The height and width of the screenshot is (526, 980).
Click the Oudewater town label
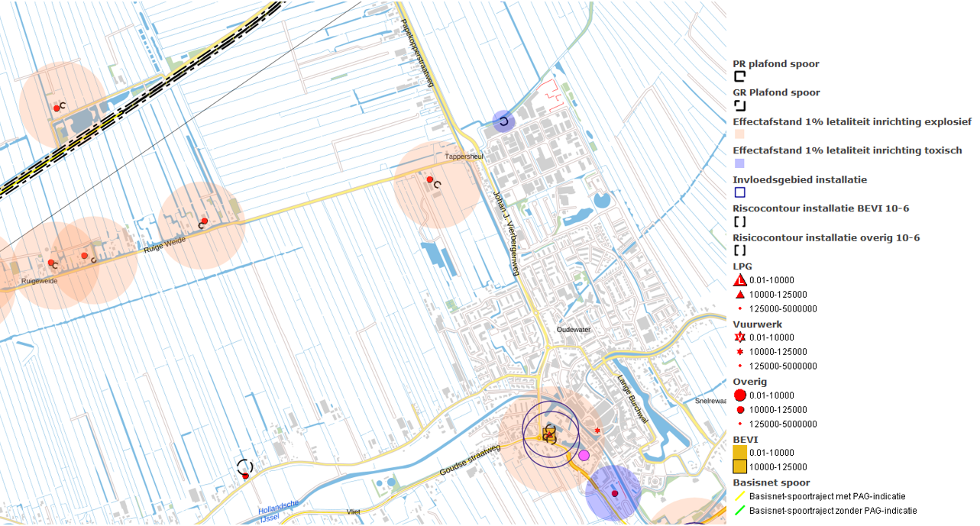[574, 330]
